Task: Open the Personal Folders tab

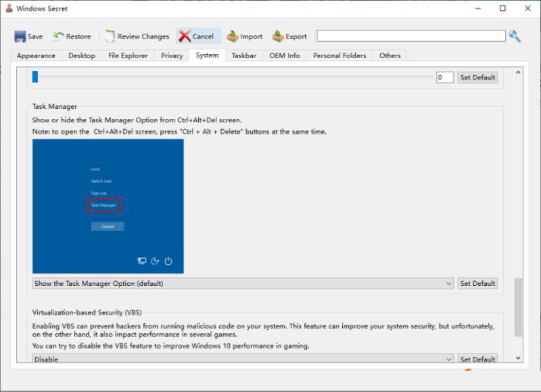Action: 339,55
